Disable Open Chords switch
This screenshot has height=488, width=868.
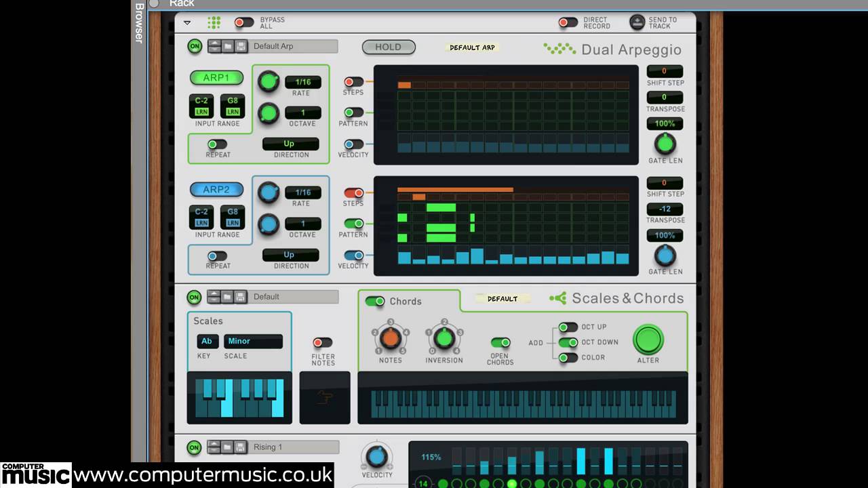click(500, 343)
